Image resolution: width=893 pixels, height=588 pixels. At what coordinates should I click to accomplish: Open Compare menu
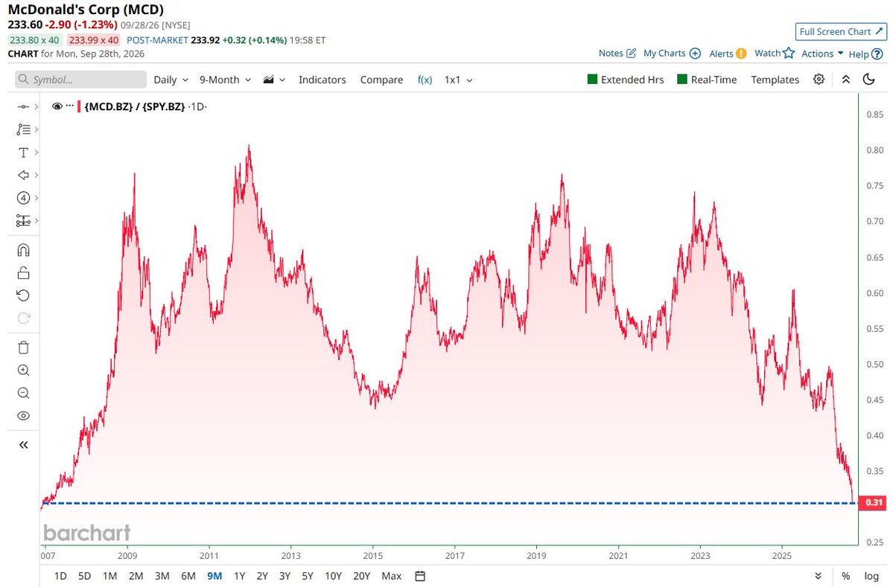click(x=381, y=80)
